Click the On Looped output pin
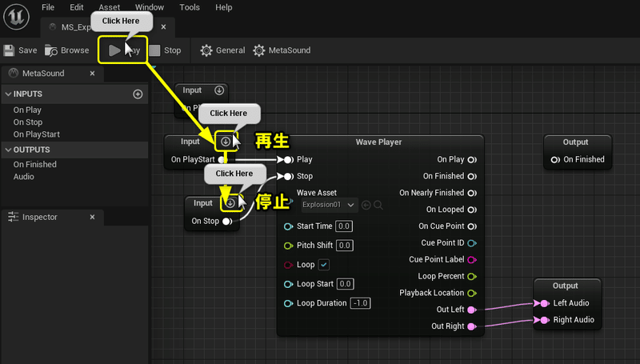 pyautogui.click(x=472, y=210)
